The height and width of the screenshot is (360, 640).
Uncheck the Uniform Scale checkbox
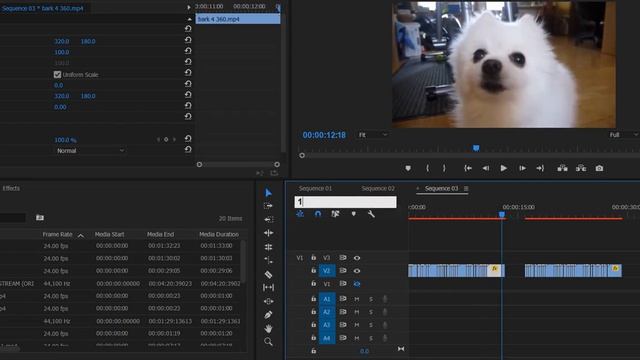pos(57,75)
